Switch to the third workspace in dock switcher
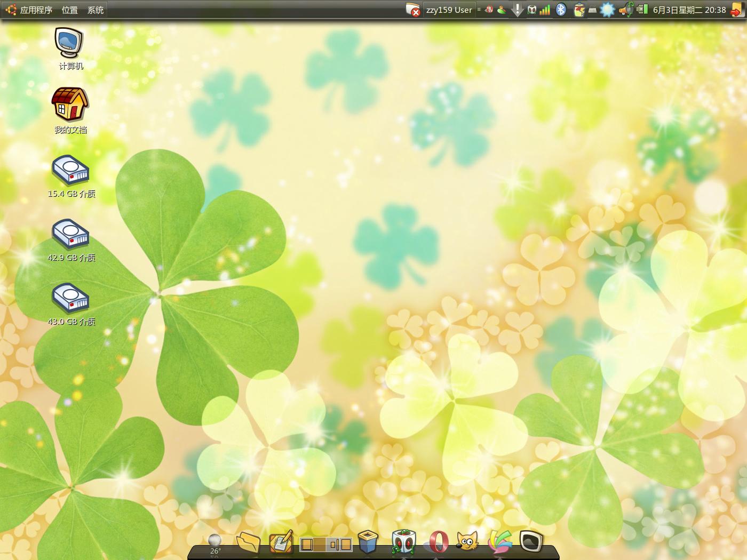Image resolution: width=747 pixels, height=560 pixels. (x=333, y=545)
